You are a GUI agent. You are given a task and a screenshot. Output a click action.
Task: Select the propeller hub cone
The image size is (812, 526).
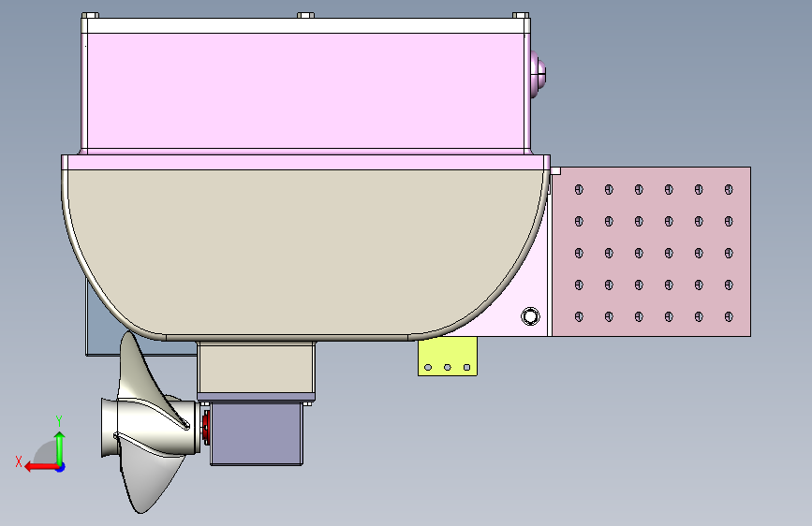(150, 428)
